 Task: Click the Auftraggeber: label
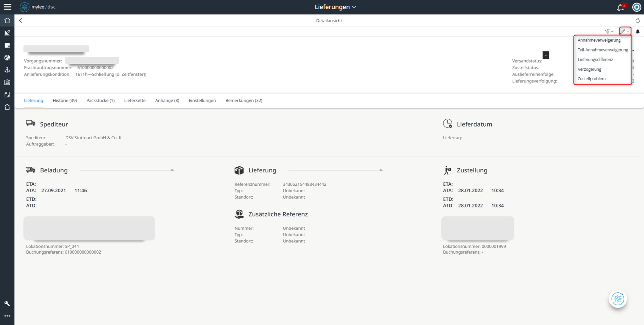point(40,144)
